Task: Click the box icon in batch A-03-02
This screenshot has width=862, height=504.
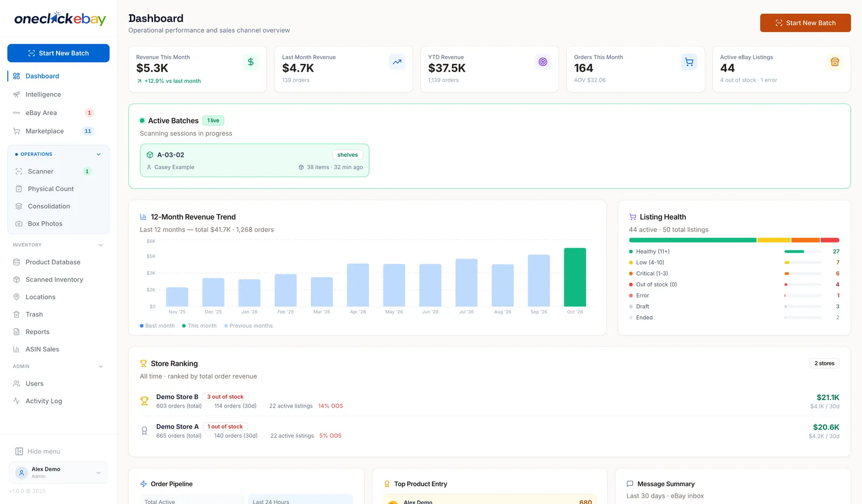Action: 150,155
